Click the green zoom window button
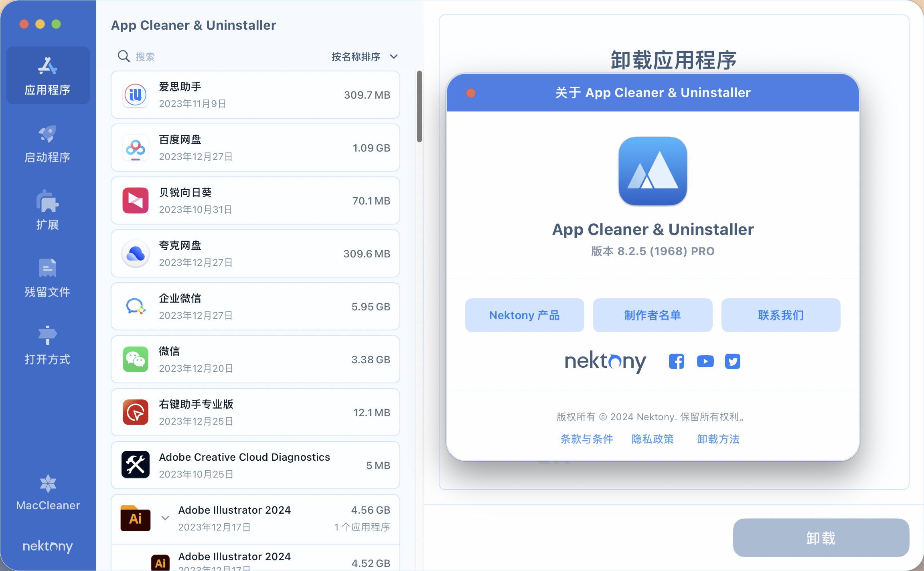This screenshot has height=571, width=924. pyautogui.click(x=56, y=24)
